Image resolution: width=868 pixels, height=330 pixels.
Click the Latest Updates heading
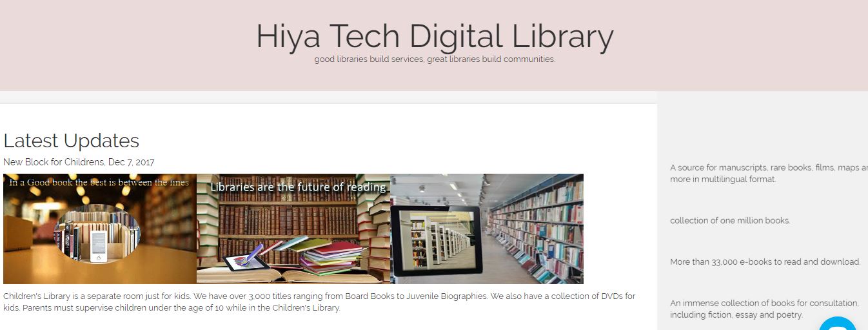point(71,141)
